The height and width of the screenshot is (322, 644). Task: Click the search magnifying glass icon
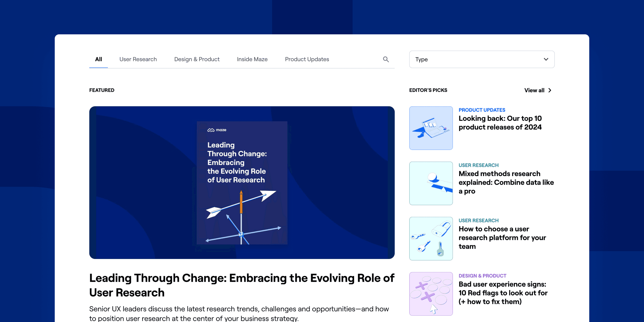[x=386, y=59]
